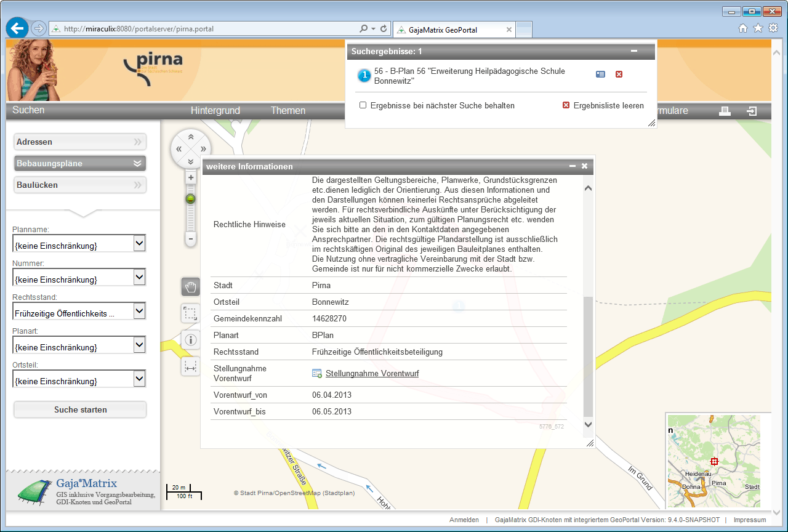Expand the Adressen search section
The image size is (788, 532).
click(80, 142)
